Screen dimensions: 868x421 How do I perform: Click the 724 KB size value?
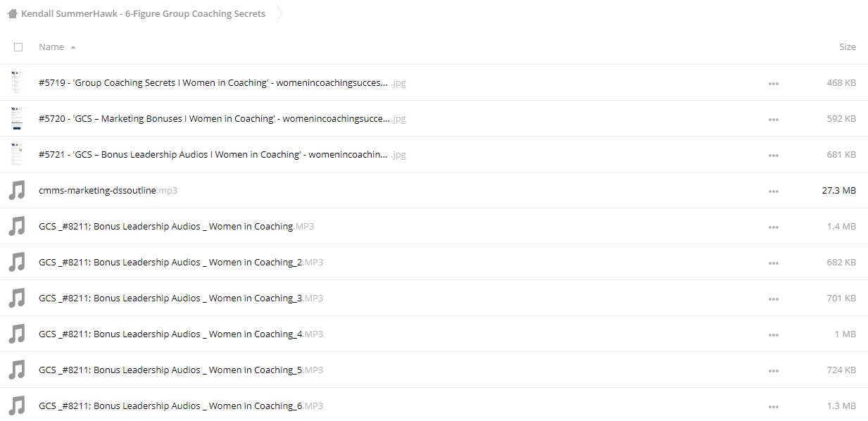pos(841,370)
